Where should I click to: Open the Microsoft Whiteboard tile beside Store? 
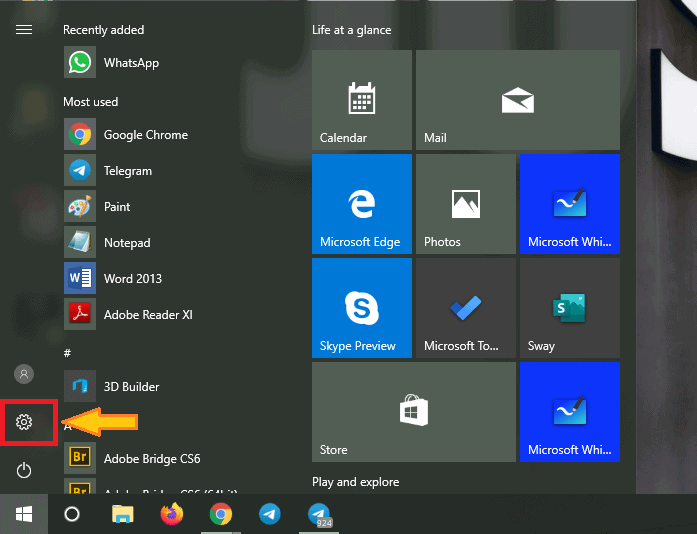pyautogui.click(x=570, y=412)
